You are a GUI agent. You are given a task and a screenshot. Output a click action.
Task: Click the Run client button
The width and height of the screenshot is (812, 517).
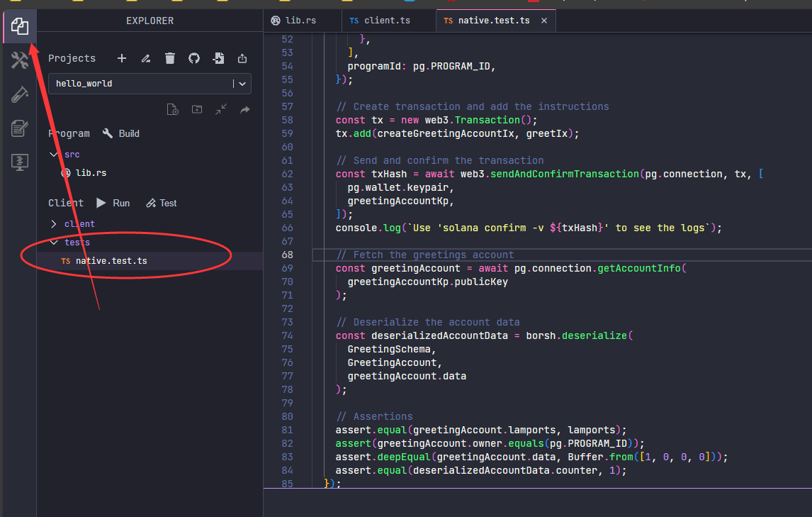pos(113,203)
